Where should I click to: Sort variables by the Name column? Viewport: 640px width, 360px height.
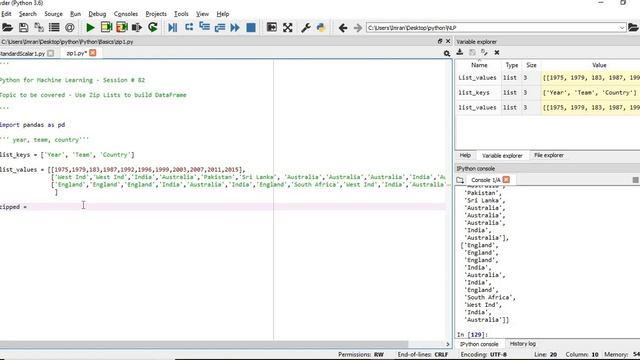coord(479,65)
